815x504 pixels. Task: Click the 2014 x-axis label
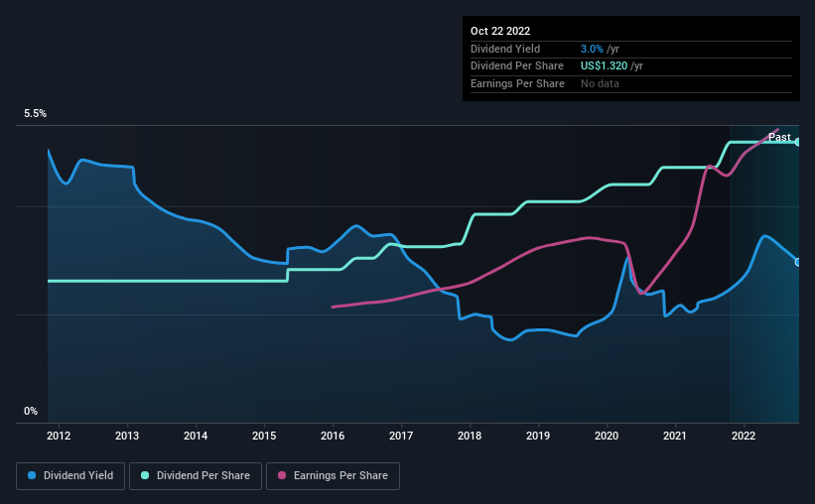pos(196,436)
